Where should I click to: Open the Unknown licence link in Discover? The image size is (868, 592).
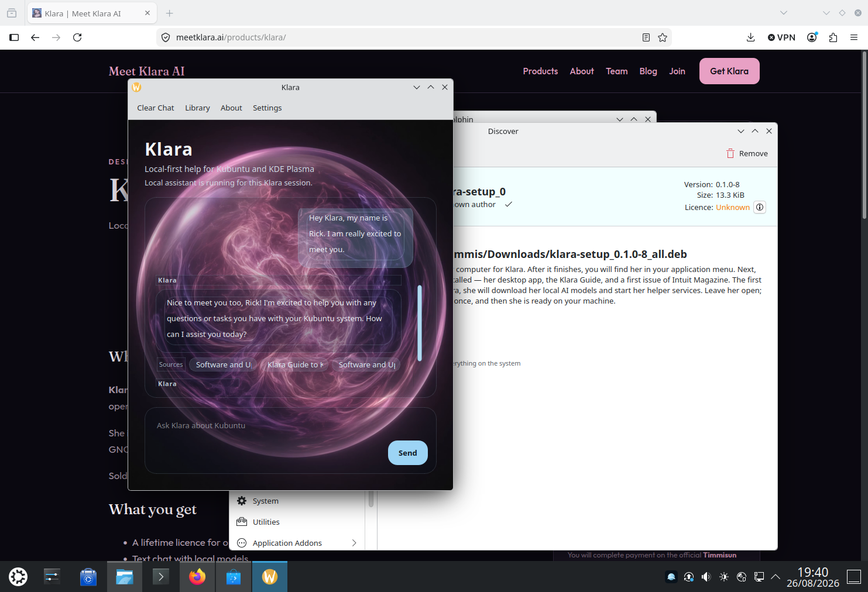732,208
